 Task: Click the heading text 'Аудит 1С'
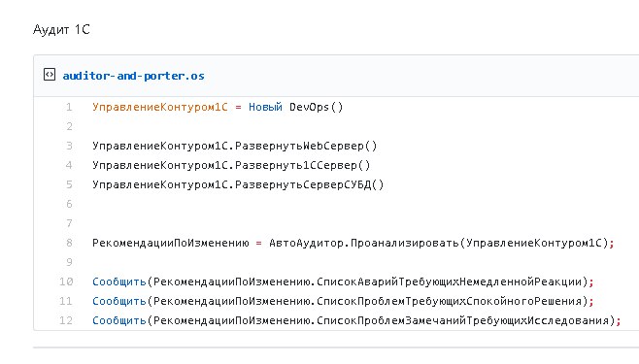pyautogui.click(x=61, y=30)
